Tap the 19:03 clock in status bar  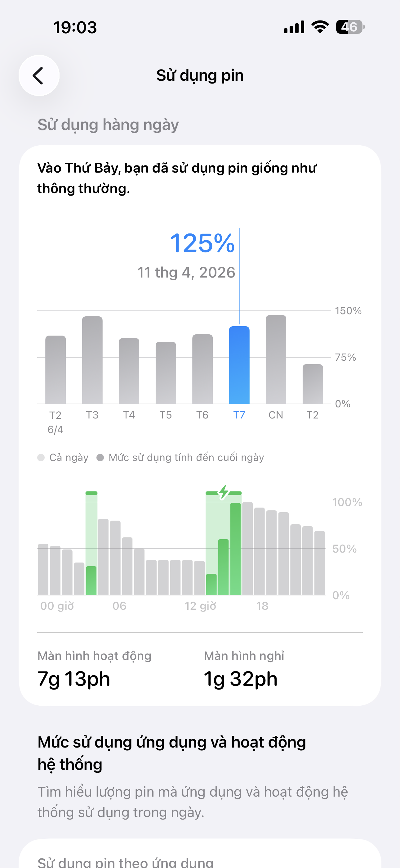[75, 27]
